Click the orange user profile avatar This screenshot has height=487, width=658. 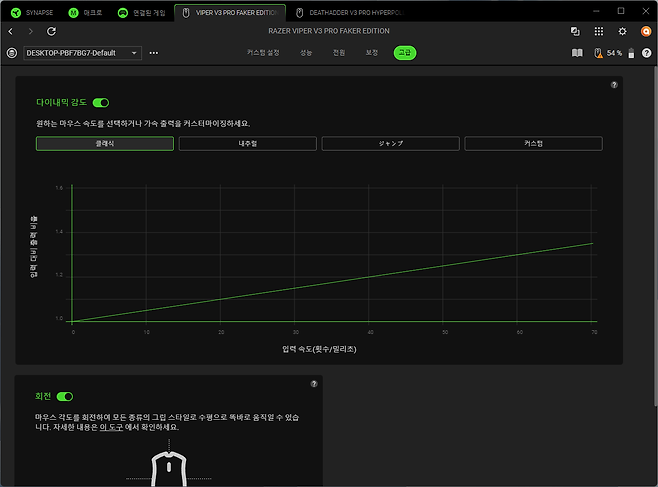tap(645, 32)
